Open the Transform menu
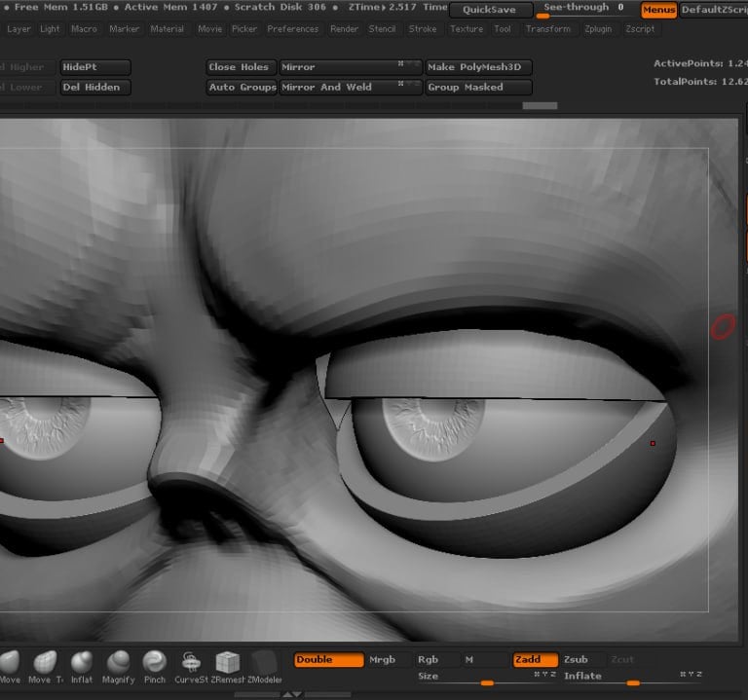Image resolution: width=748 pixels, height=700 pixels. point(548,29)
